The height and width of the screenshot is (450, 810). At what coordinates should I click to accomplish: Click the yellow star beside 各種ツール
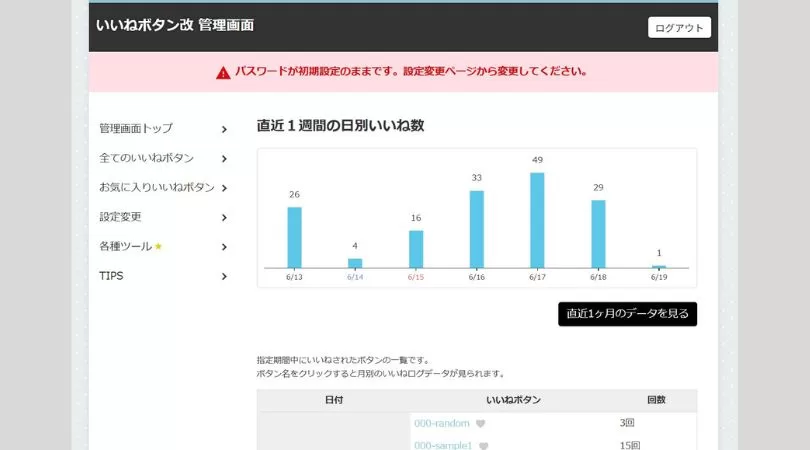[x=158, y=247]
